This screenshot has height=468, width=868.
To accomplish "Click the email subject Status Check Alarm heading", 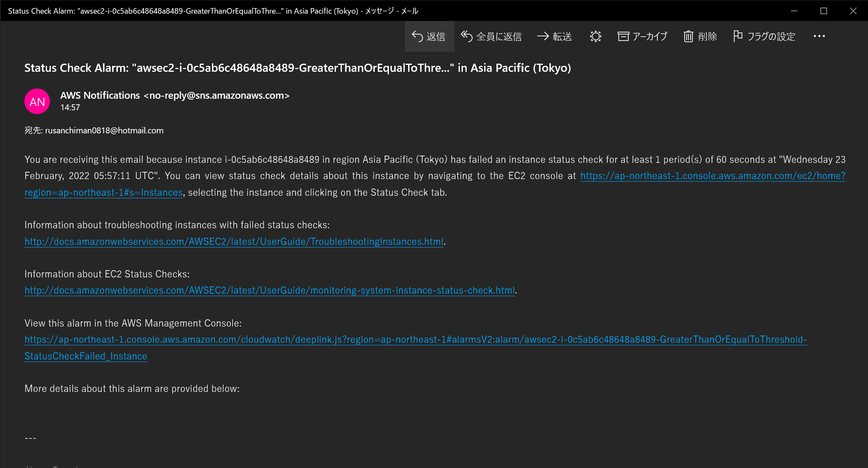I will point(297,68).
